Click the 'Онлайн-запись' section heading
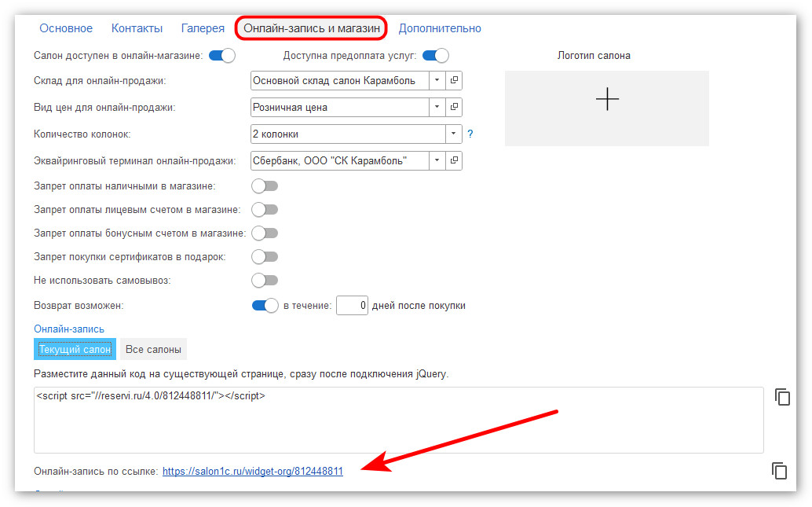Image resolution: width=812 pixels, height=507 pixels. (69, 329)
